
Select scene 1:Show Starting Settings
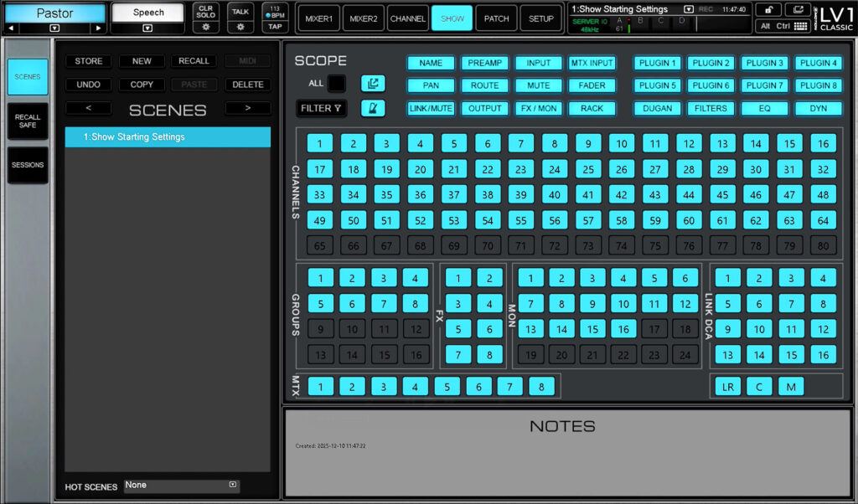167,136
